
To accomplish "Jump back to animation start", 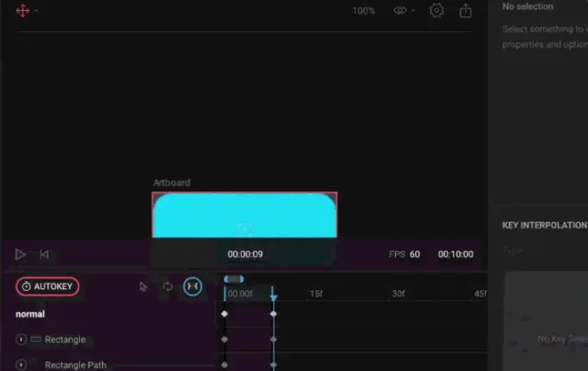I will [x=44, y=254].
